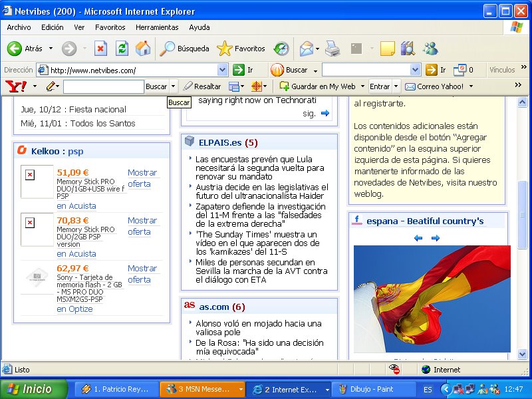Switch to Dibujo - Paint taskbar window
This screenshot has width=532, height=399.
click(x=372, y=389)
